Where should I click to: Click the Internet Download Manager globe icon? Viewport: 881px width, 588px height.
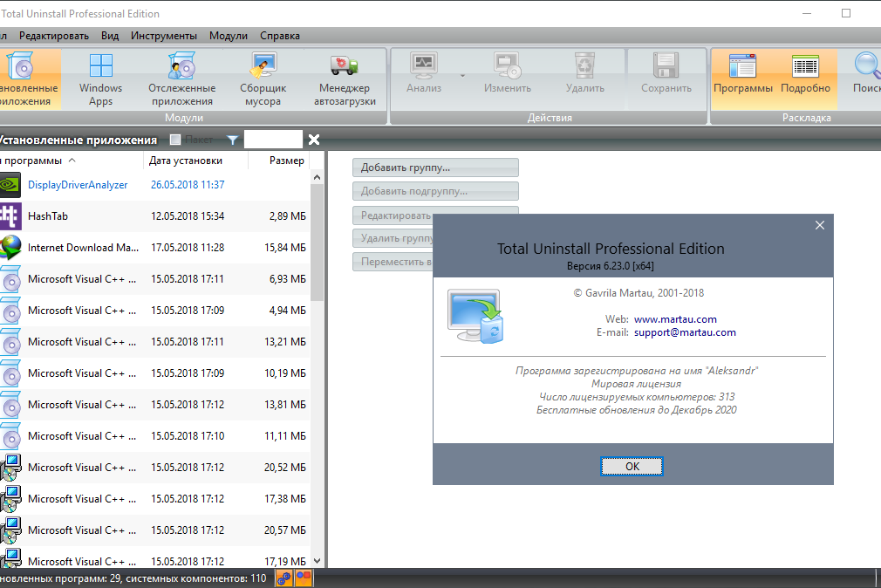(x=10, y=248)
